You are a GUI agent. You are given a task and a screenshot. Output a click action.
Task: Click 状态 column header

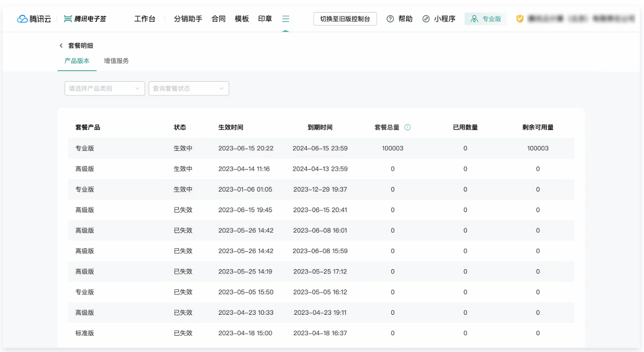coord(180,127)
